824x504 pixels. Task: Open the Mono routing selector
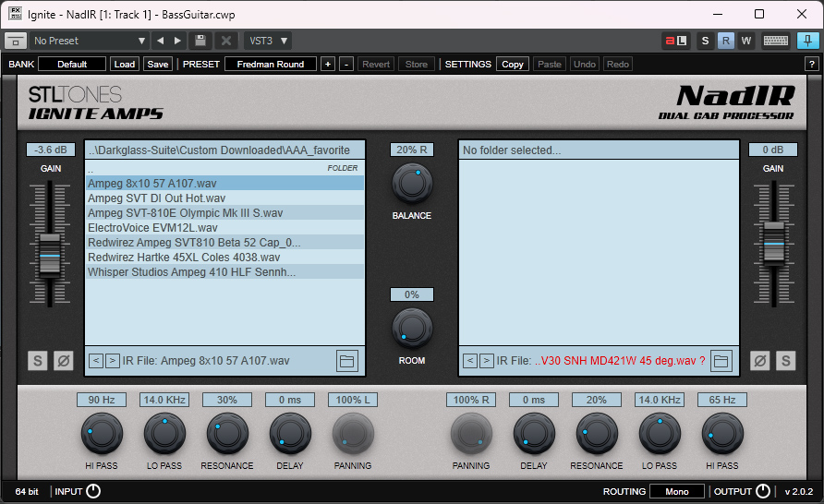click(x=677, y=491)
